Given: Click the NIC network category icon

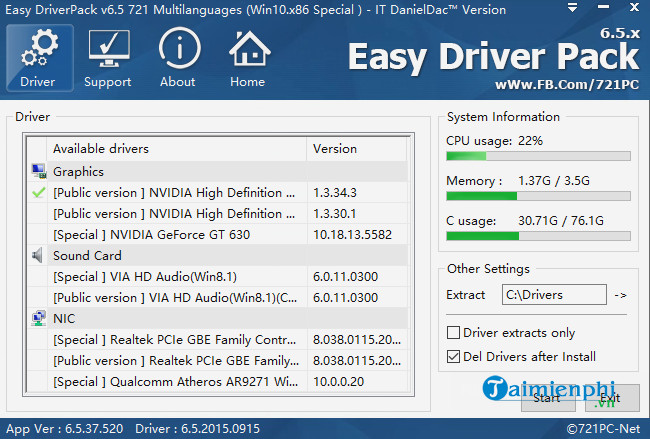Looking at the screenshot, I should tap(38, 318).
